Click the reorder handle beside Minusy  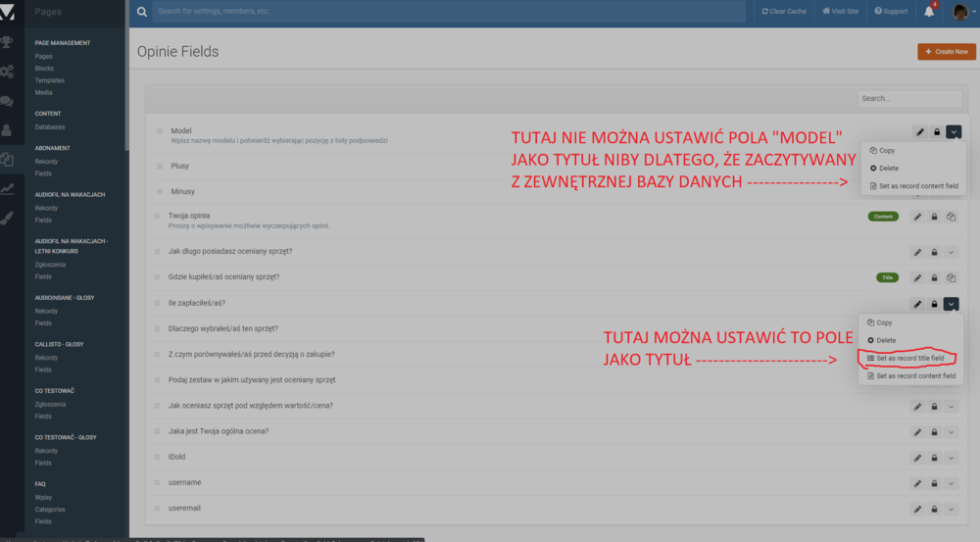(x=160, y=192)
